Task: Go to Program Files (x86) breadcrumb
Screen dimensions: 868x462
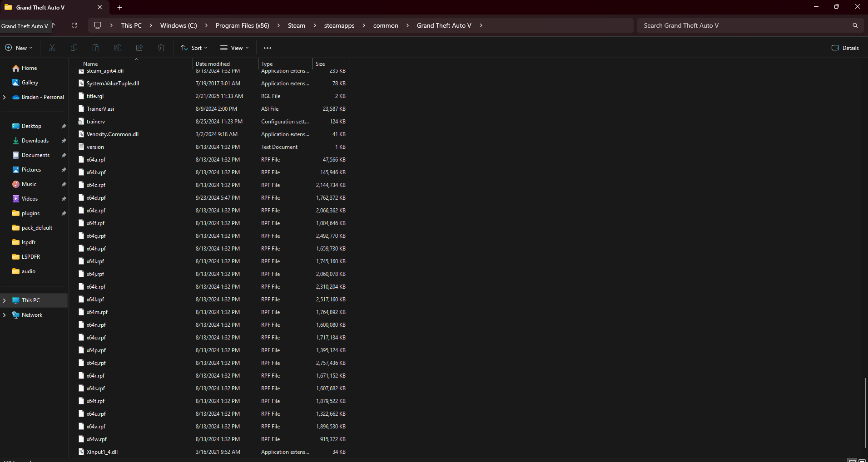Action: click(243, 25)
